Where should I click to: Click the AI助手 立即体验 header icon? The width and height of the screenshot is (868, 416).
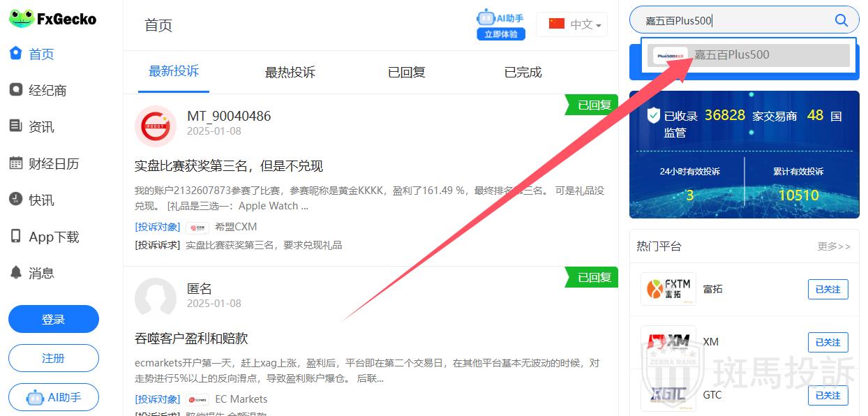click(500, 25)
